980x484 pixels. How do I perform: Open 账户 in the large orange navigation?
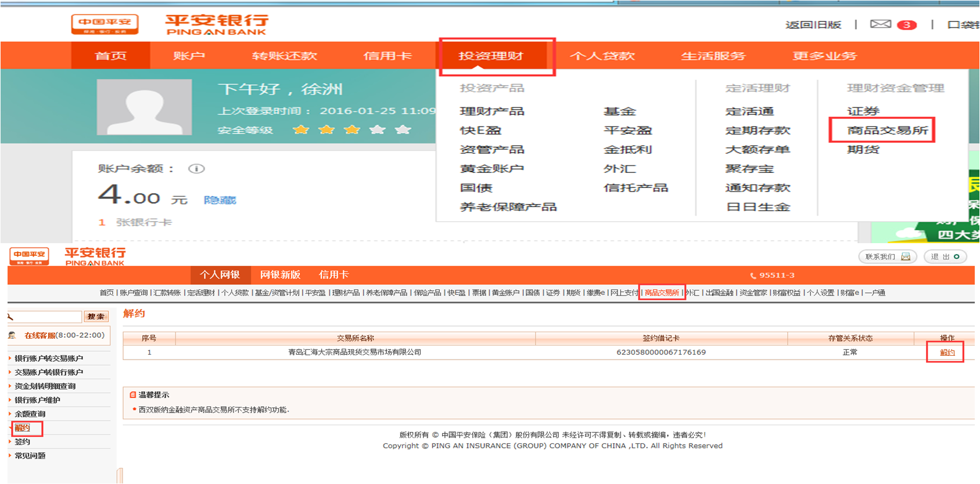189,56
